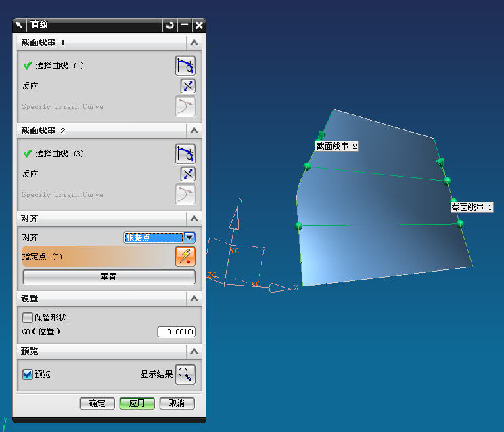Screen dimensions: 504x432
Task: Click the select curve icon for 截面线串 2
Action: coord(185,154)
